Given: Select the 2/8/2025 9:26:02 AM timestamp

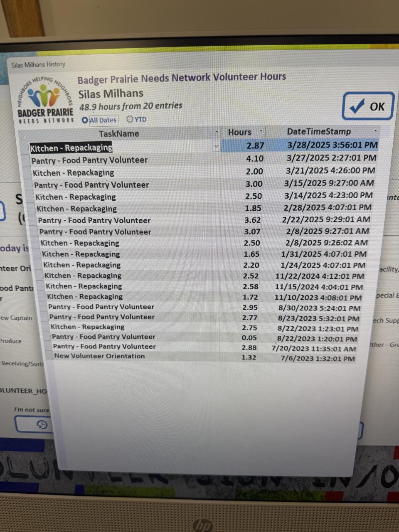Looking at the screenshot, I should pos(326,242).
